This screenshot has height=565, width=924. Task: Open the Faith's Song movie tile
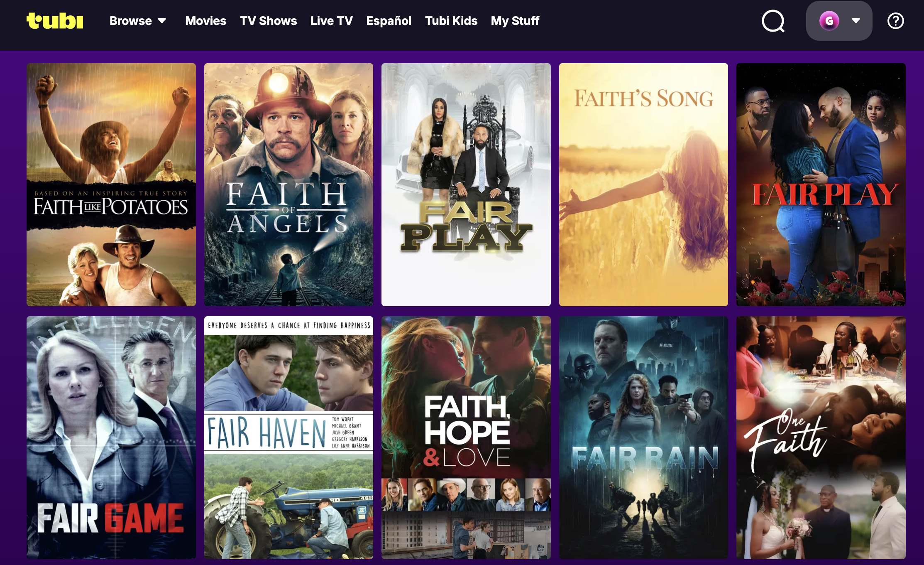tap(643, 184)
